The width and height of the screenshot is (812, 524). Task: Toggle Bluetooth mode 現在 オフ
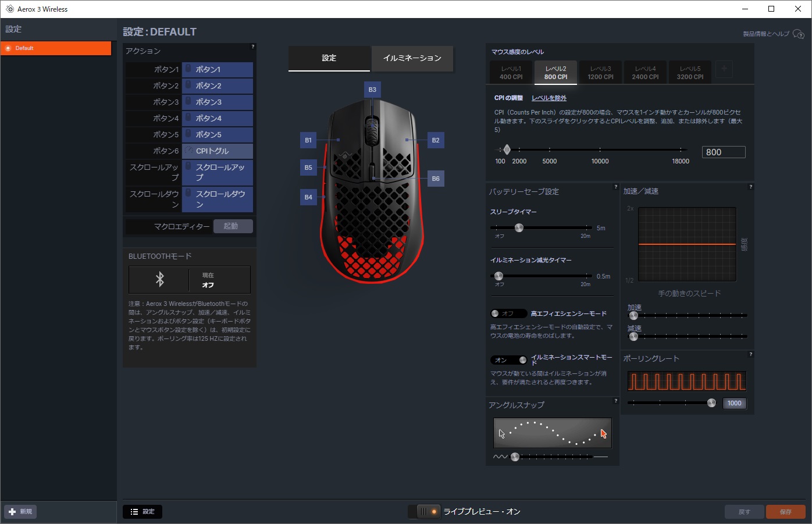tap(190, 280)
